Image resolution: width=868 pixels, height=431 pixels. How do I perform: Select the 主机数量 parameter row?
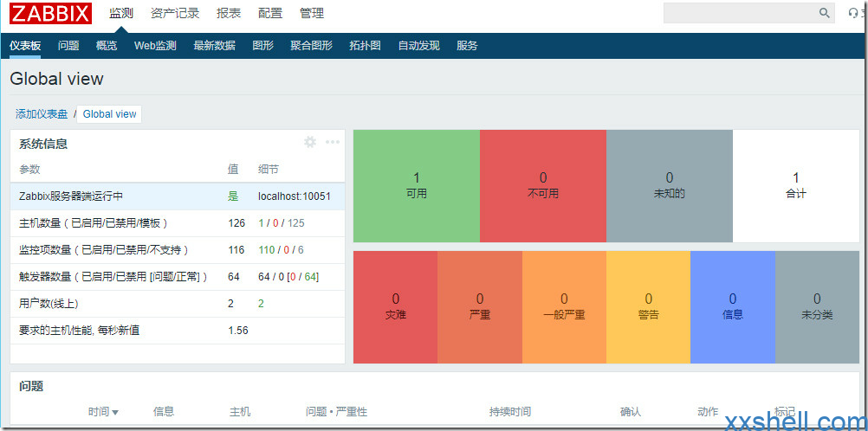coord(177,223)
